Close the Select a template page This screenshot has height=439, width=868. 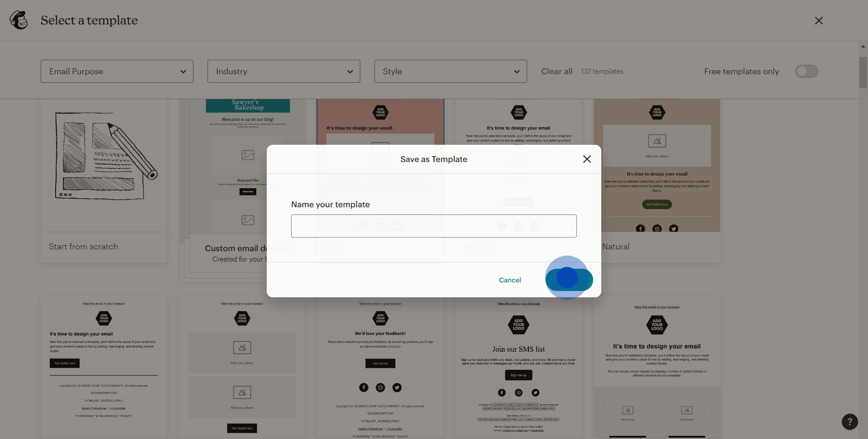(818, 21)
